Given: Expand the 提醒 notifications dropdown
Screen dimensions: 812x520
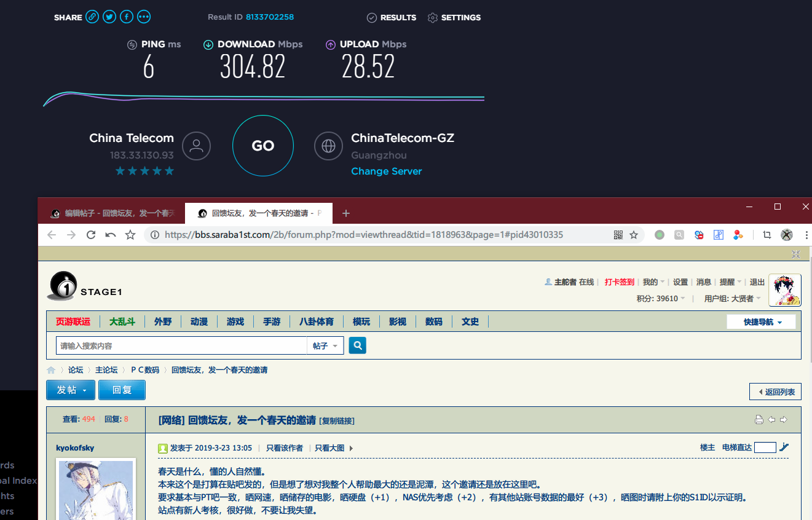Looking at the screenshot, I should (x=731, y=282).
